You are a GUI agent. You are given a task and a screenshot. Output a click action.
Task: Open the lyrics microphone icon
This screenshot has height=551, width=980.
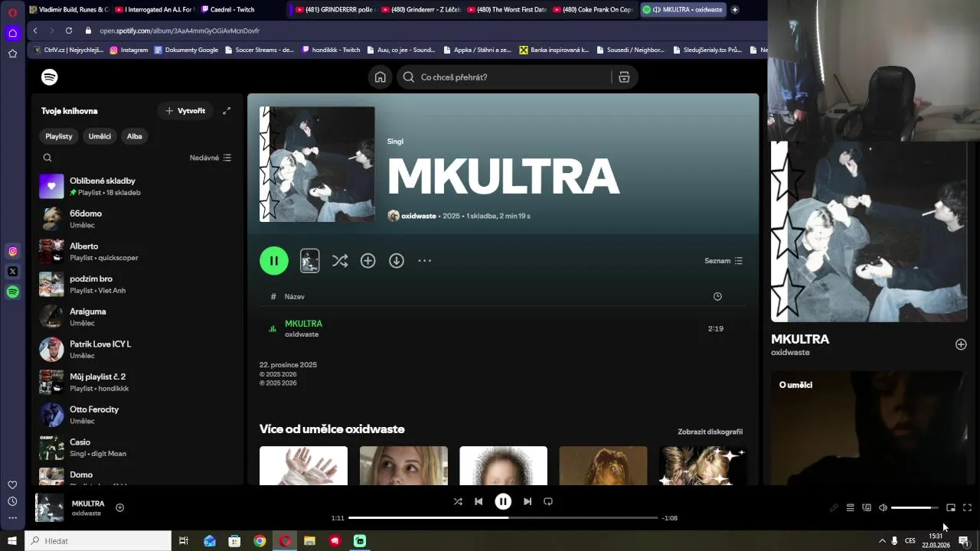(834, 507)
